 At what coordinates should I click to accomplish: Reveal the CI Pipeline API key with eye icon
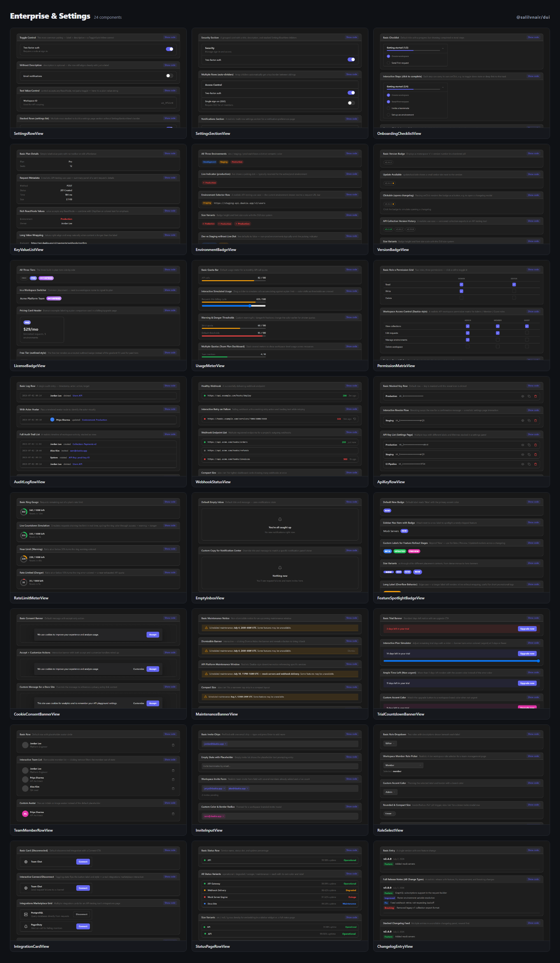[523, 464]
